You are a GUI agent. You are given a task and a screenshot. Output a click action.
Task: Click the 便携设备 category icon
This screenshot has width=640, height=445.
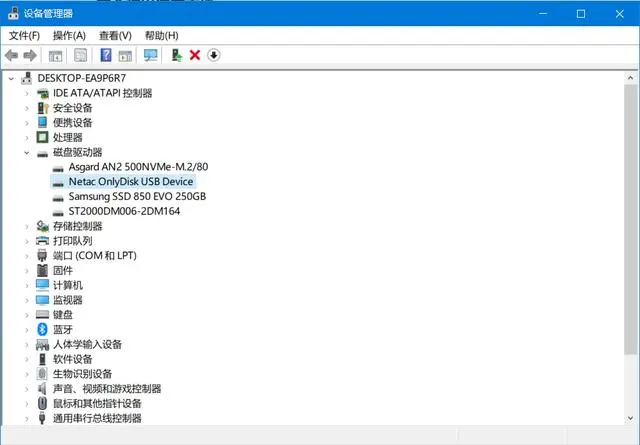[x=42, y=122]
